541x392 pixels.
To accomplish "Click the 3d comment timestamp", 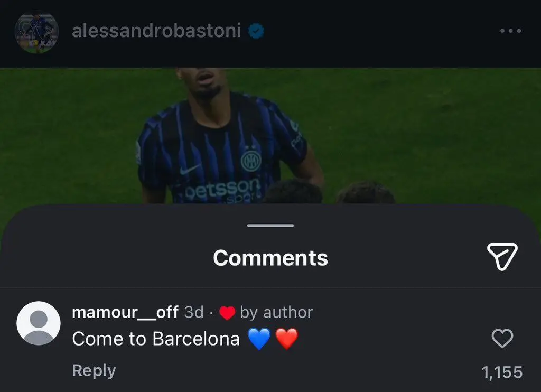I will click(x=193, y=312).
